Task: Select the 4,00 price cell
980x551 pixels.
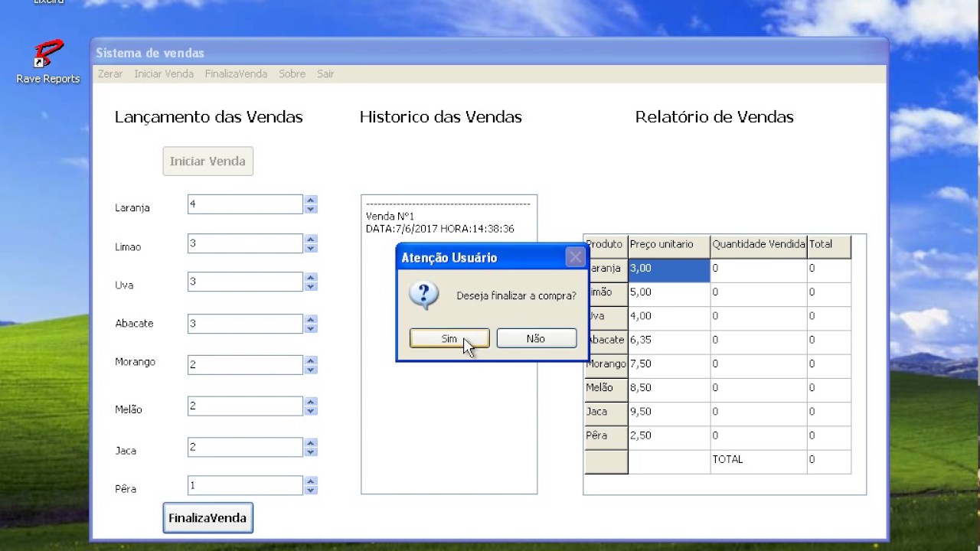Action: point(669,318)
